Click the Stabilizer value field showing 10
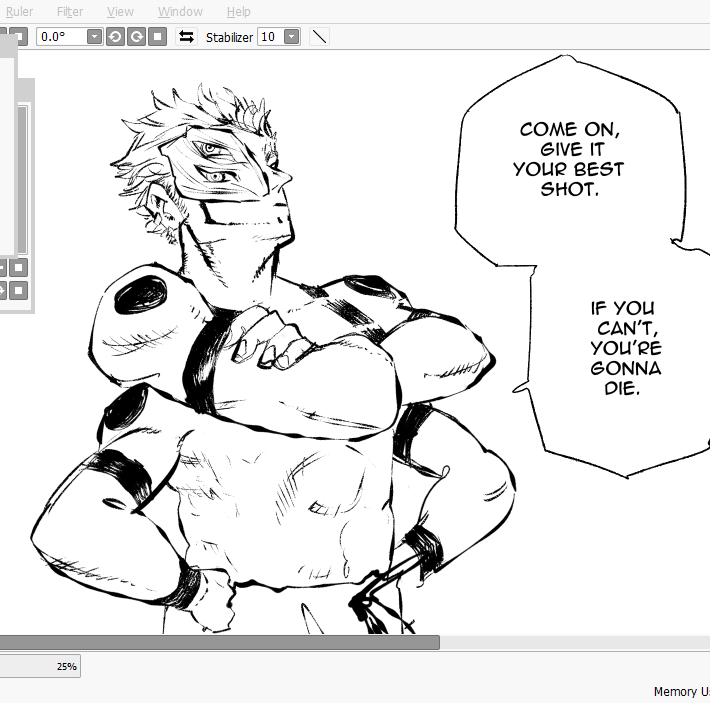 click(x=270, y=37)
